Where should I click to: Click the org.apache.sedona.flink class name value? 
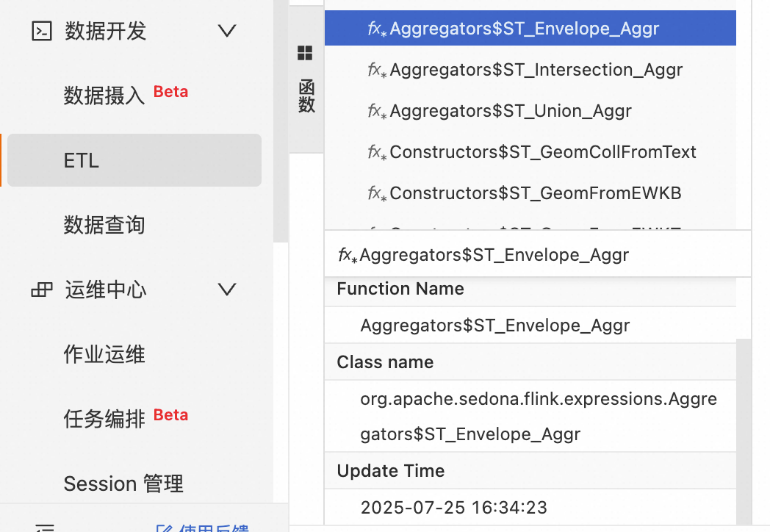(x=539, y=417)
